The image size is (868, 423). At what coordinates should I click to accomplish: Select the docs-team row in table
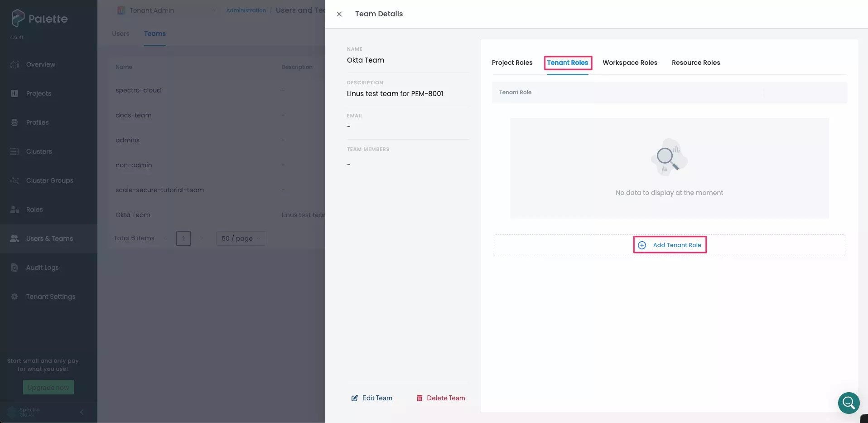click(134, 115)
